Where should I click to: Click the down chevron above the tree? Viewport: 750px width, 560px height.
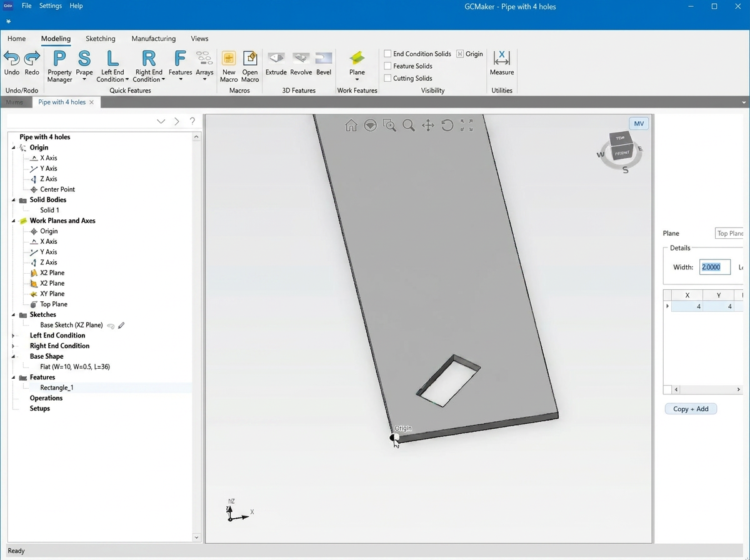point(161,121)
